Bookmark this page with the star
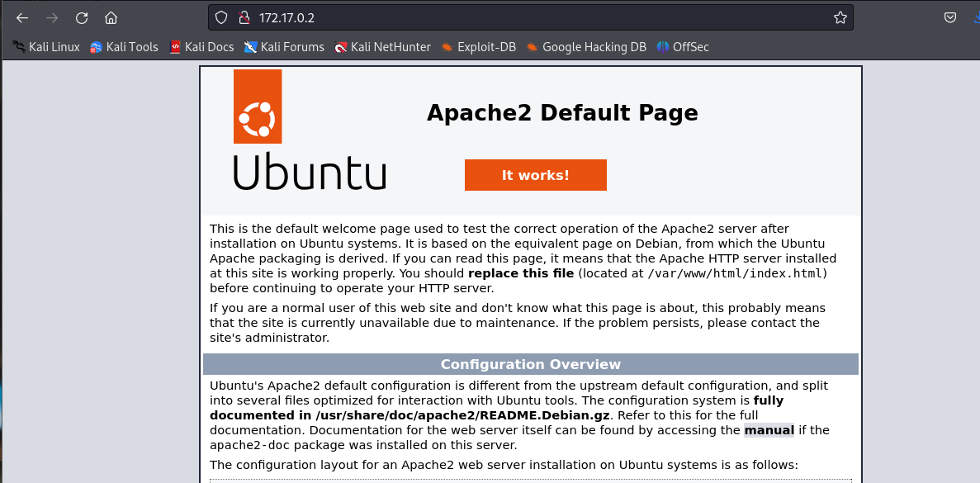 pos(840,17)
